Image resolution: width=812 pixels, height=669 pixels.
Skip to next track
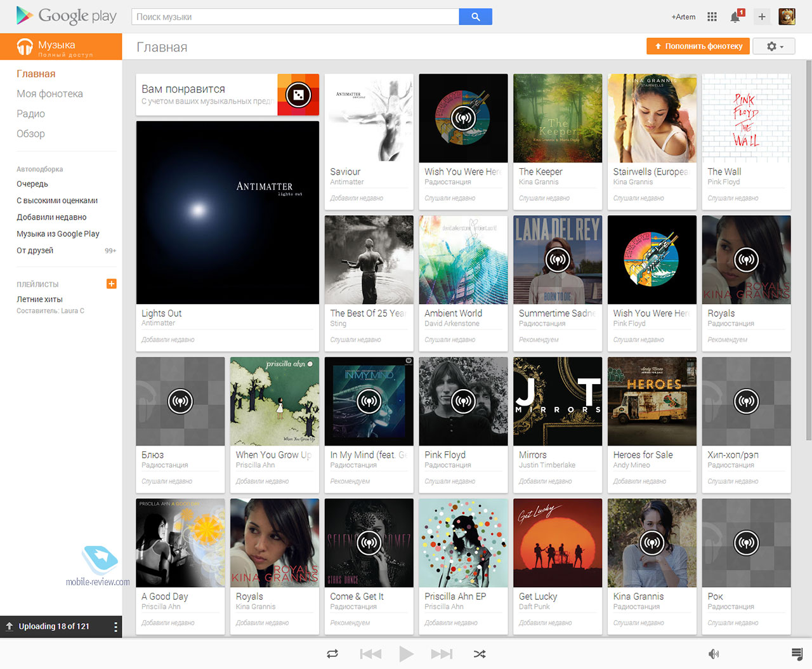pyautogui.click(x=442, y=654)
